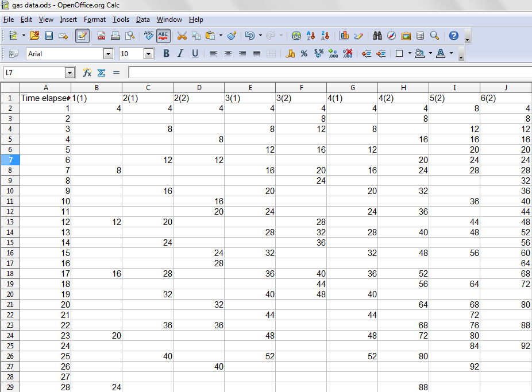Click the font color button
This screenshot has width=532, height=392.
coord(441,54)
